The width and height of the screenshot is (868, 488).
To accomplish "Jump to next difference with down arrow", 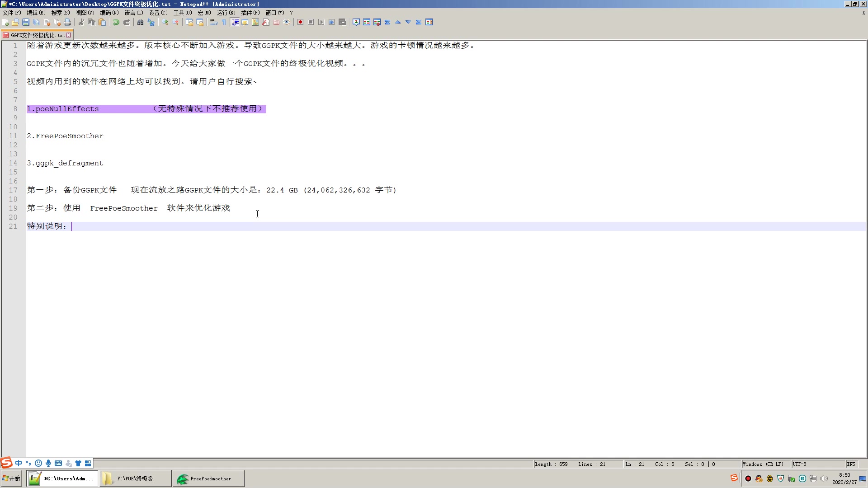I will 408,22.
